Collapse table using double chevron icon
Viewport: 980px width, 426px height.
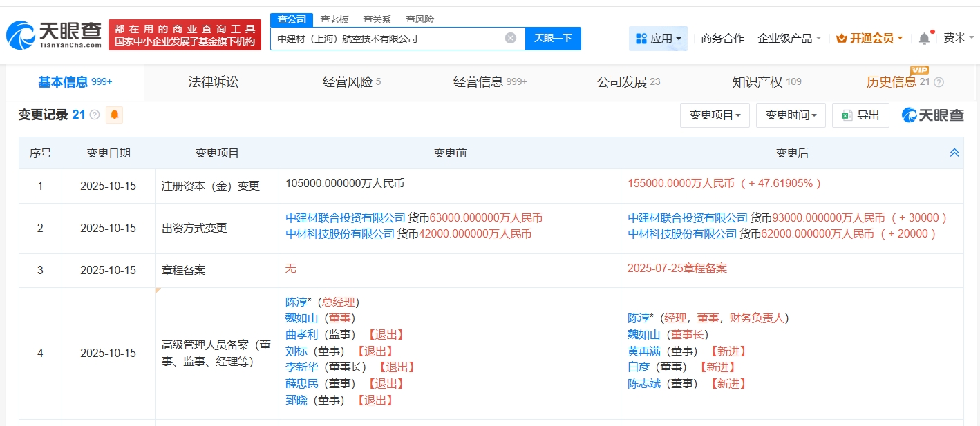(954, 153)
